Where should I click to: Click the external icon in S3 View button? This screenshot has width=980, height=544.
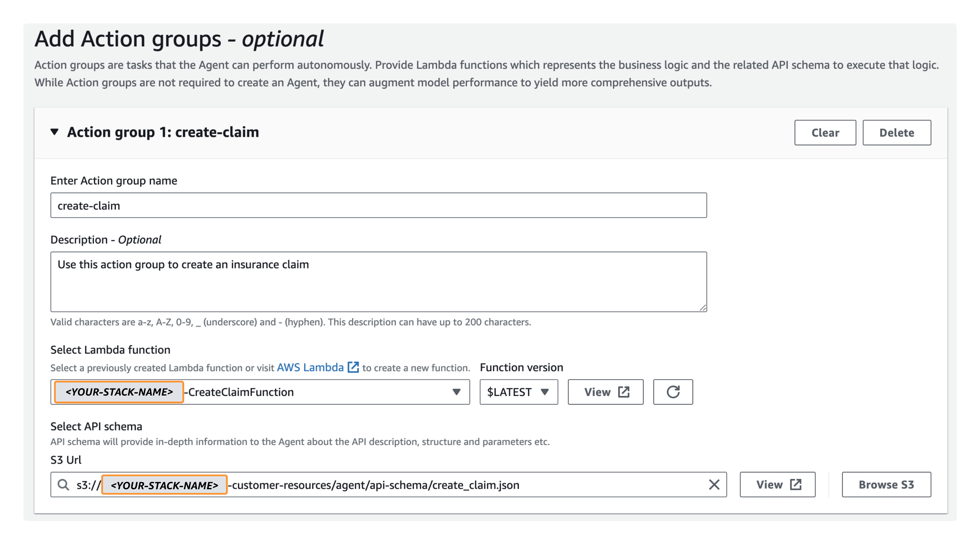pos(796,485)
